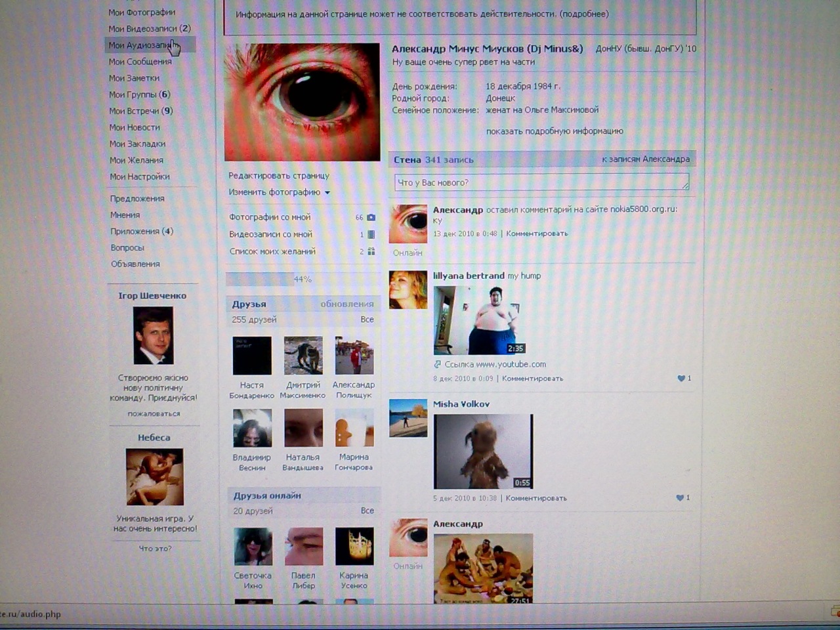This screenshot has width=840, height=630.
Task: Show all friends via Все in Друзья
Action: click(x=367, y=320)
